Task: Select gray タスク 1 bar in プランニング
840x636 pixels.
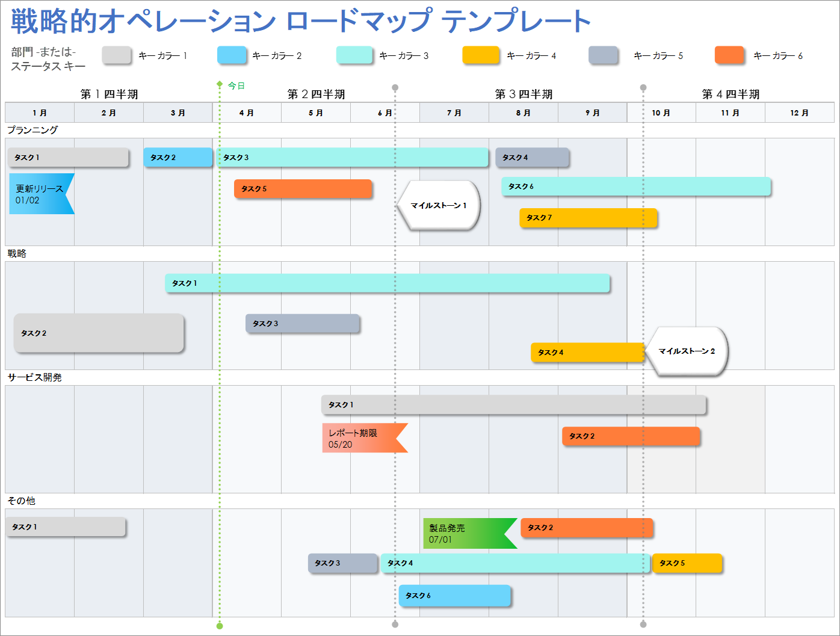Action: tap(69, 158)
